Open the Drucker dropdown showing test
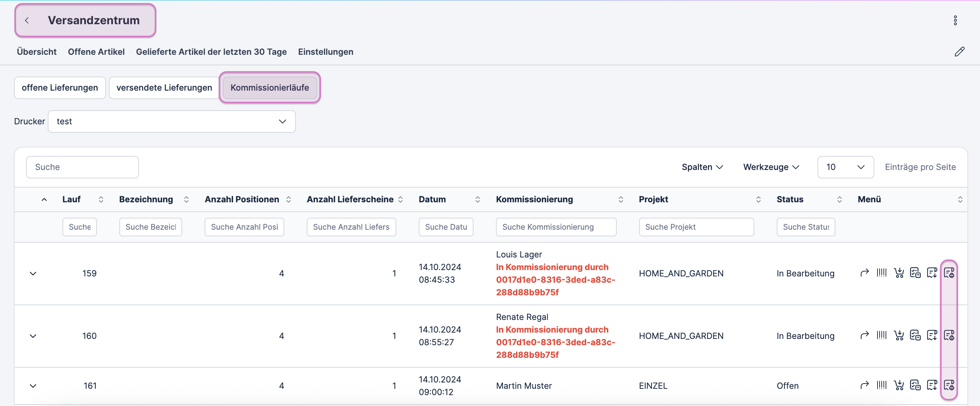The width and height of the screenshot is (980, 406). 172,122
